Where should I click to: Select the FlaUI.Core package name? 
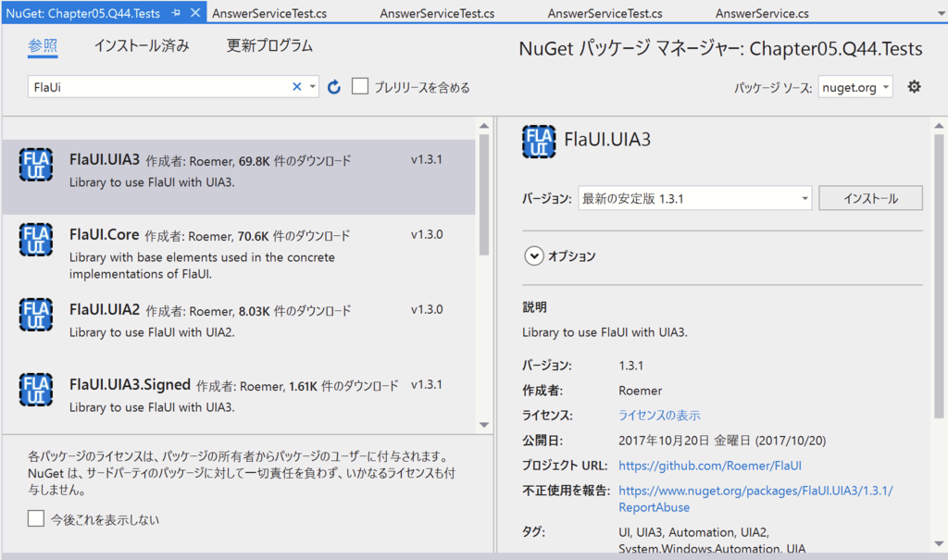[x=104, y=234]
